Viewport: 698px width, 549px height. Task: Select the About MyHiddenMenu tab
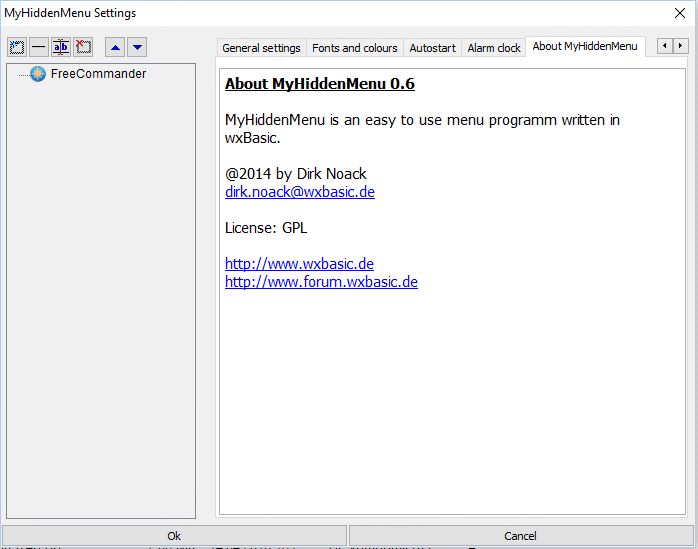[x=585, y=46]
